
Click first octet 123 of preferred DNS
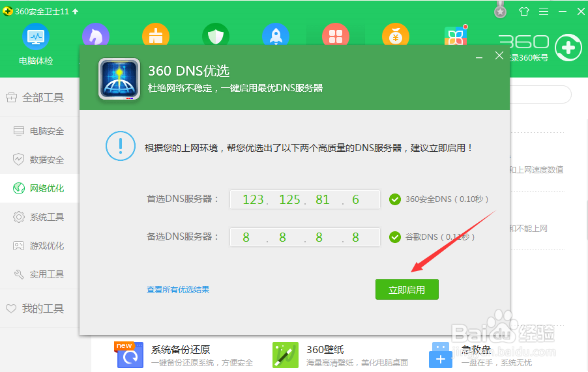(x=253, y=199)
